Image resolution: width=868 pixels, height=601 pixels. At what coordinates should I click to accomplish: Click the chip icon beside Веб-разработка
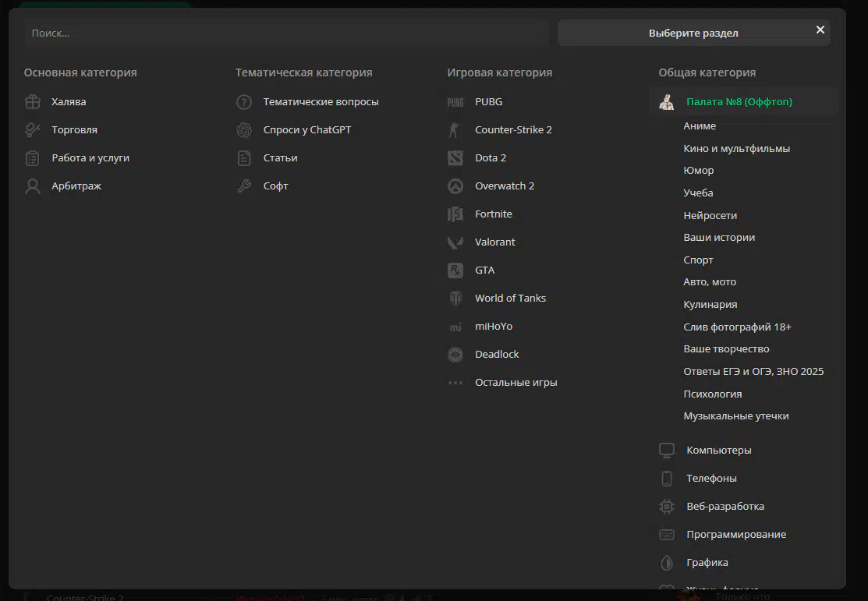667,507
